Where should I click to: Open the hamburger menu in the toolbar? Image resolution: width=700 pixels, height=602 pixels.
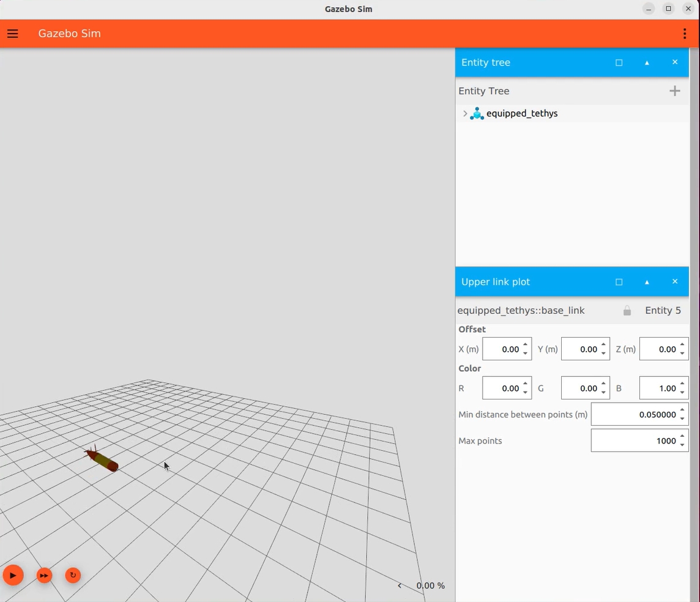click(x=12, y=34)
